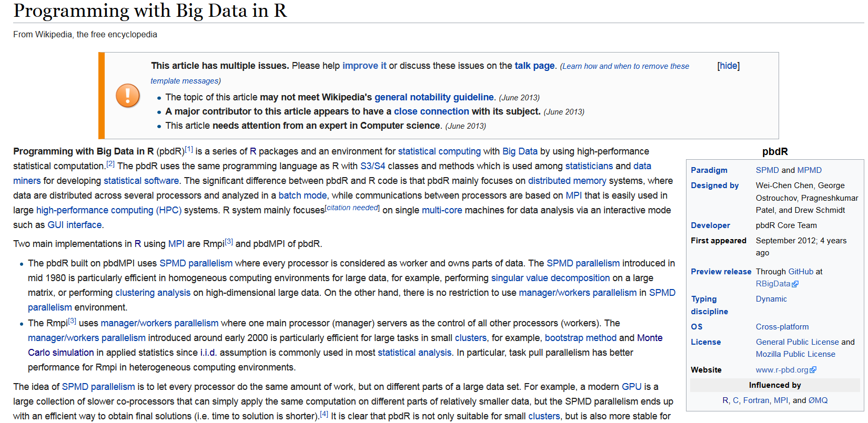Image resolution: width=868 pixels, height=423 pixels.
Task: Click 'Typing discipline' infobox label
Action: tap(709, 305)
